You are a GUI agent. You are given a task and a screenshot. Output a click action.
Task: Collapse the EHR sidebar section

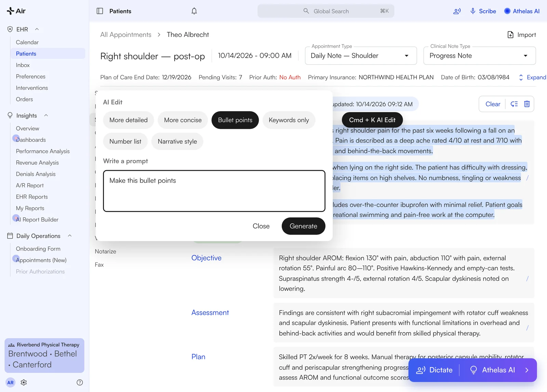pyautogui.click(x=37, y=29)
